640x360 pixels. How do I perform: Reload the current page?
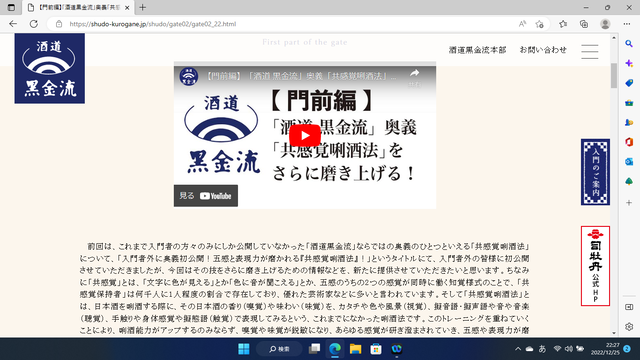(34, 24)
